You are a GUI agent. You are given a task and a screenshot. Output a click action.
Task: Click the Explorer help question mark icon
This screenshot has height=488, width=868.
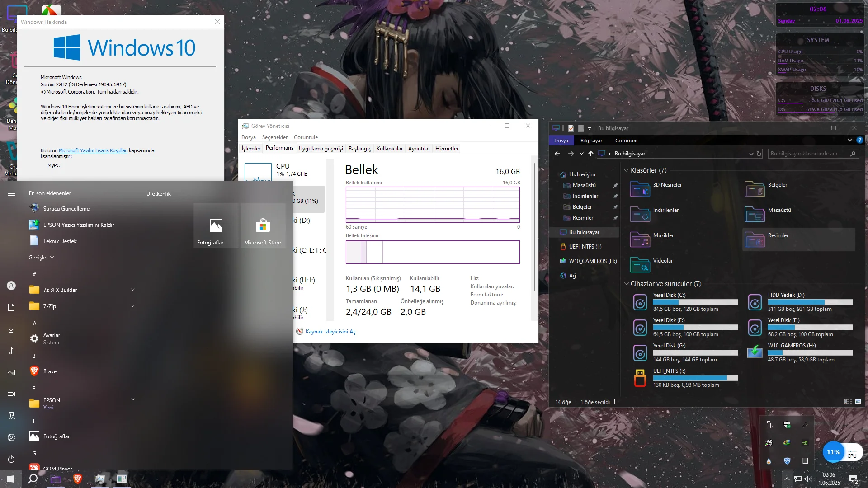(859, 141)
